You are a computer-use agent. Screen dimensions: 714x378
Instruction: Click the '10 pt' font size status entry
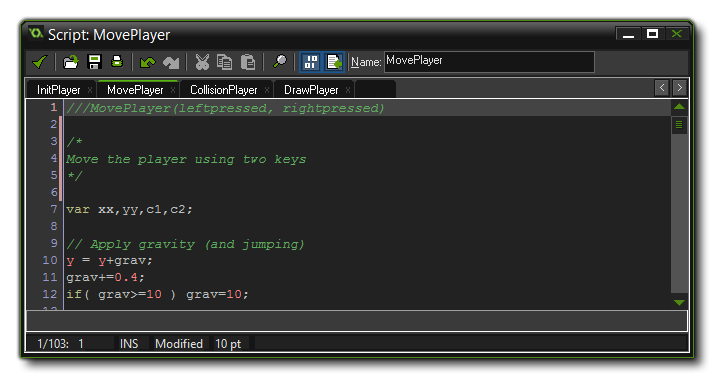(x=228, y=344)
